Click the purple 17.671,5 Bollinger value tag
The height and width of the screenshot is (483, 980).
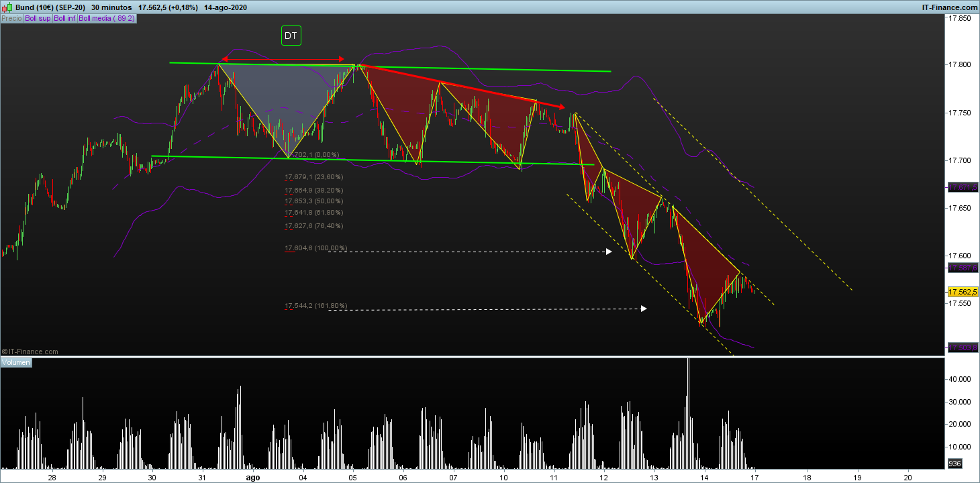962,189
